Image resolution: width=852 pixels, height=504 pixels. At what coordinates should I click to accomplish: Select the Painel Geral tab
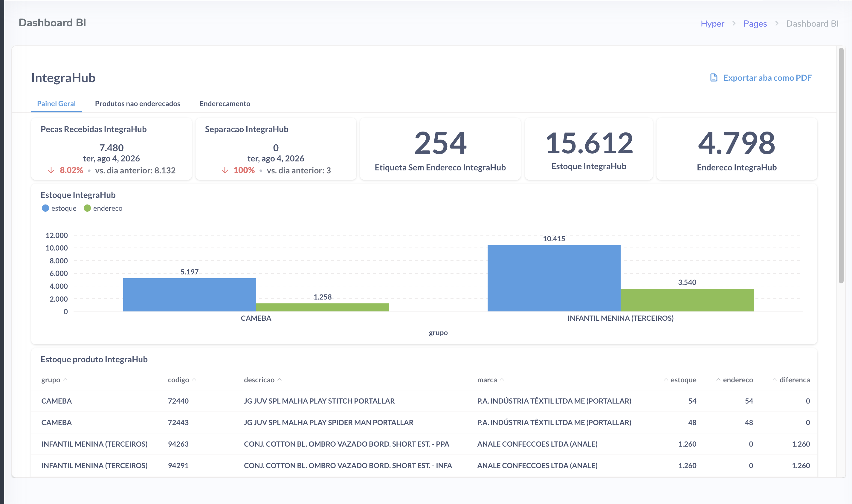click(x=57, y=104)
